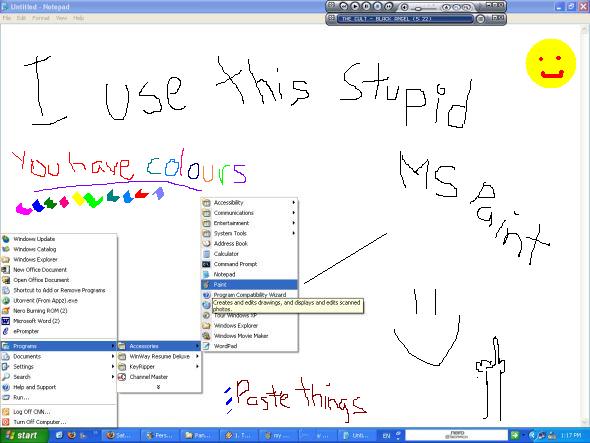The height and width of the screenshot is (443, 590).
Task: Expand the Documents submenu arrow
Action: (113, 356)
